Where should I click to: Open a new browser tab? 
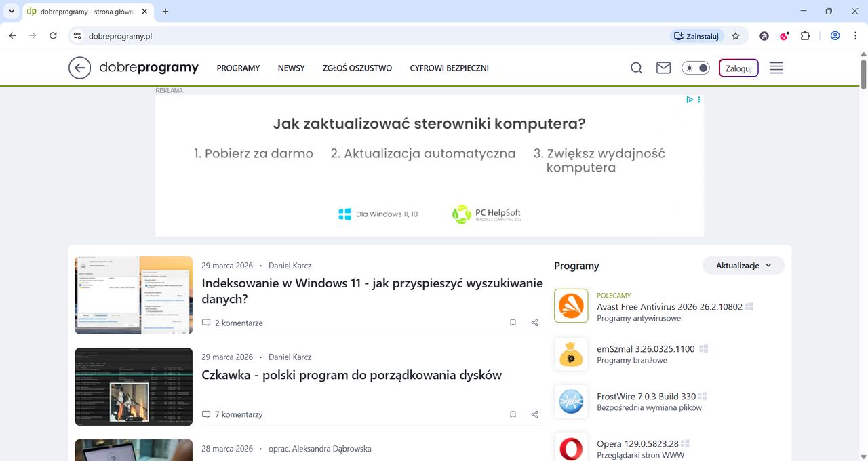(165, 12)
